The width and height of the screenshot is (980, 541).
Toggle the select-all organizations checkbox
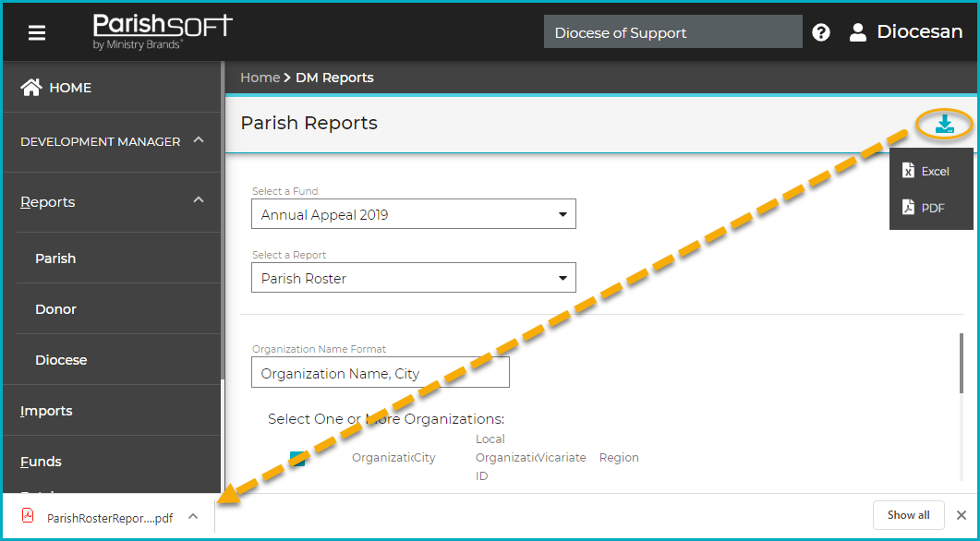pyautogui.click(x=297, y=459)
